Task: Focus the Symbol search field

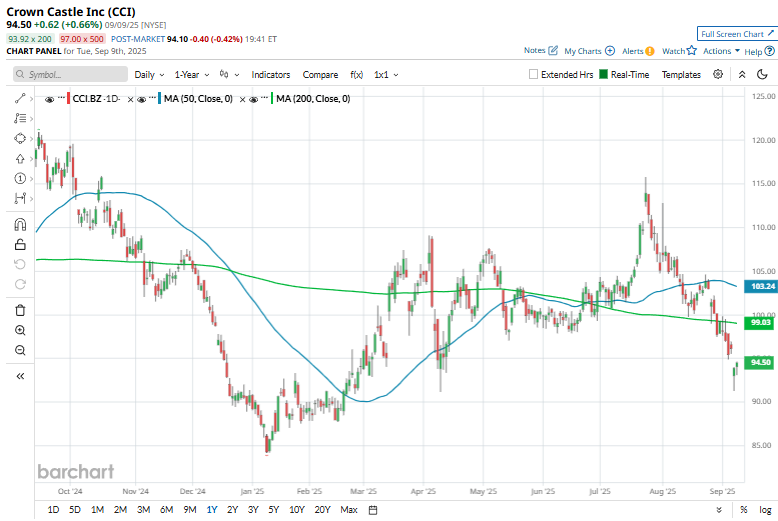Action: tap(70, 74)
